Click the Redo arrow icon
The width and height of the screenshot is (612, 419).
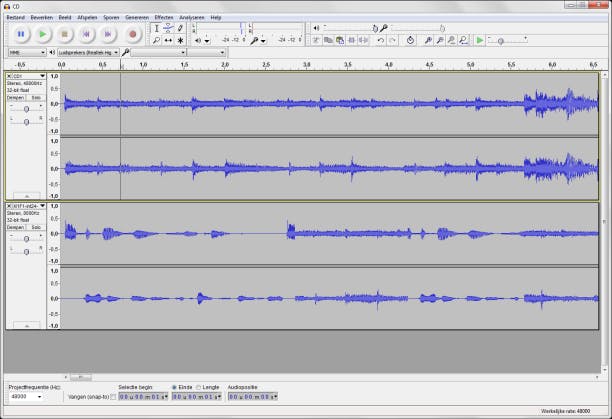[392, 40]
